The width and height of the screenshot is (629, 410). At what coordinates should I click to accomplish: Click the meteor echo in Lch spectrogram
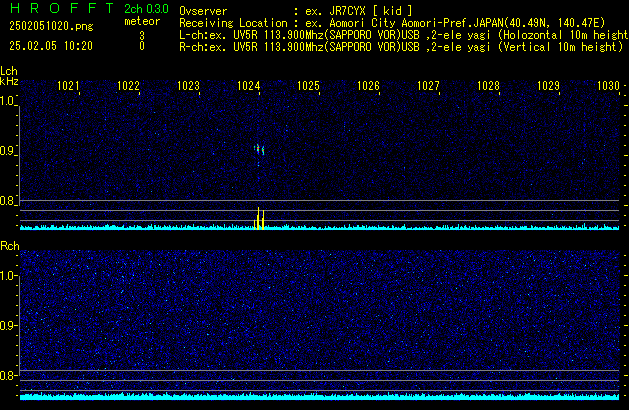[x=259, y=150]
